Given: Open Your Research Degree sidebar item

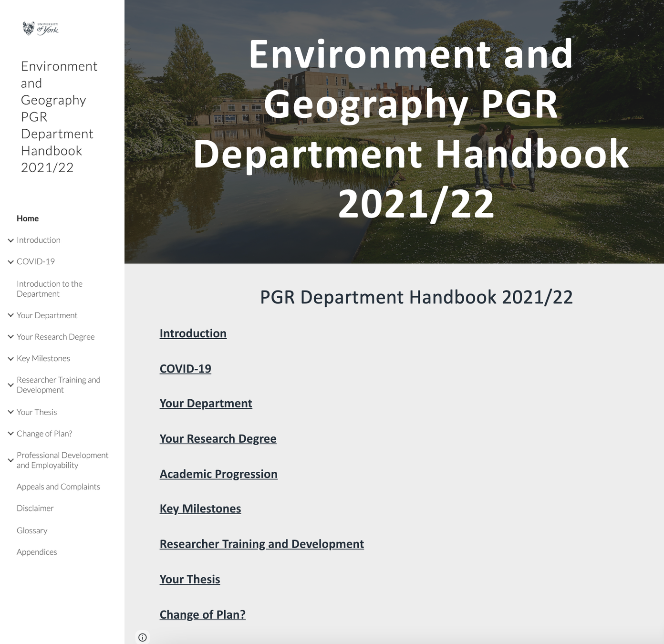Looking at the screenshot, I should 56,337.
